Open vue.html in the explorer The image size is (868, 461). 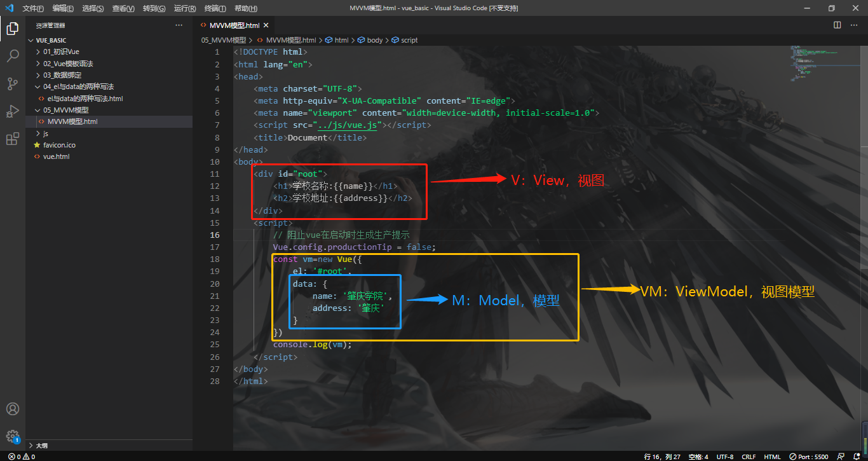click(57, 156)
